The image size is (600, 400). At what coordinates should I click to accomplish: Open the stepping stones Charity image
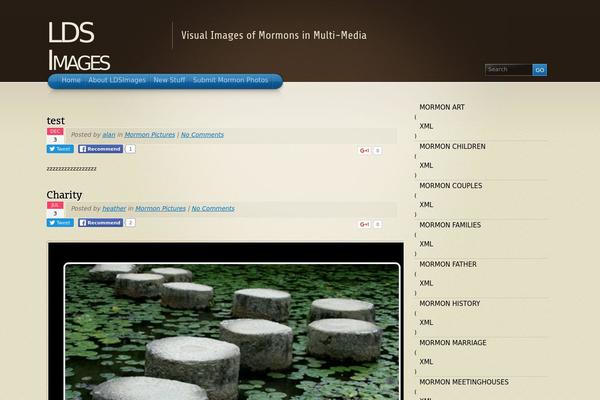226,322
